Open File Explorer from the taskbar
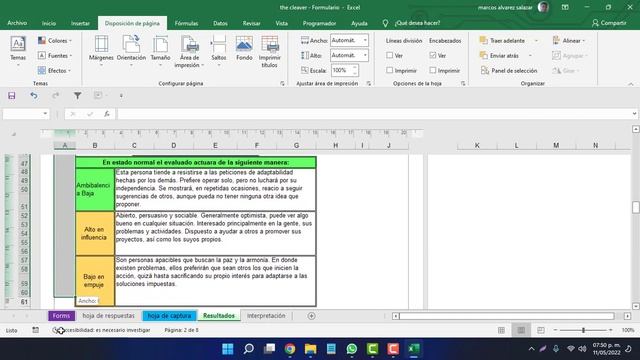This screenshot has height=360, width=640. (x=310, y=349)
